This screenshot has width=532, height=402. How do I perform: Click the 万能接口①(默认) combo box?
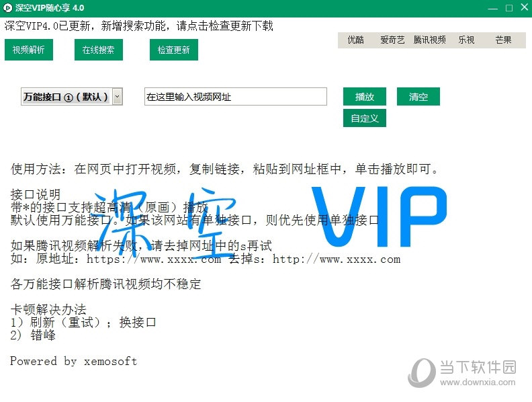coord(72,97)
